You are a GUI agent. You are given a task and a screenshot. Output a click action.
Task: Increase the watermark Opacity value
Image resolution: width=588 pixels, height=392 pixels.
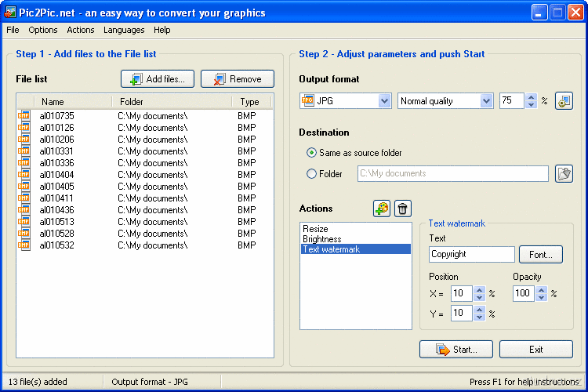(541, 290)
